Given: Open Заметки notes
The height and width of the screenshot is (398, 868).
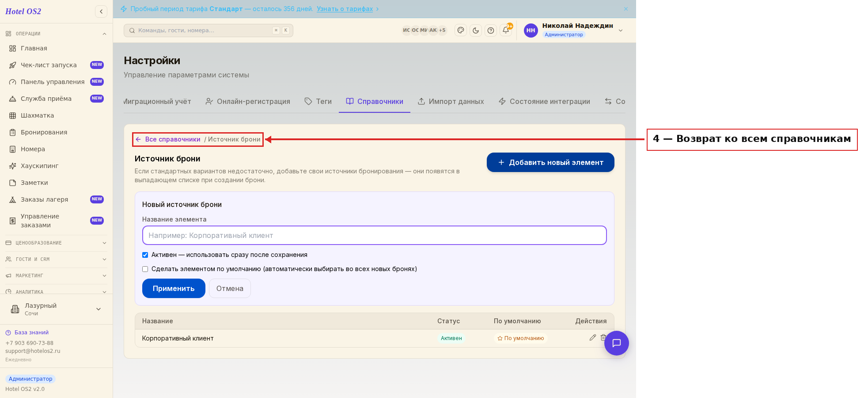Looking at the screenshot, I should [56, 183].
